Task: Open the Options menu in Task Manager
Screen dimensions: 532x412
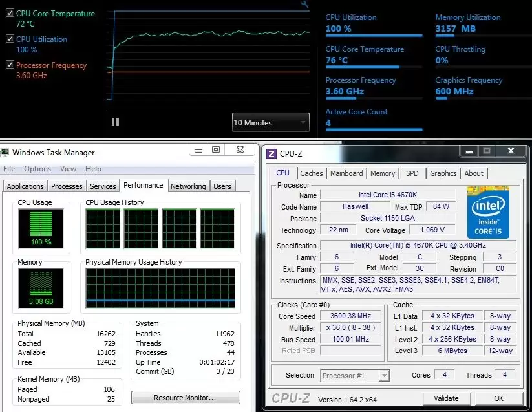Action: [37, 169]
